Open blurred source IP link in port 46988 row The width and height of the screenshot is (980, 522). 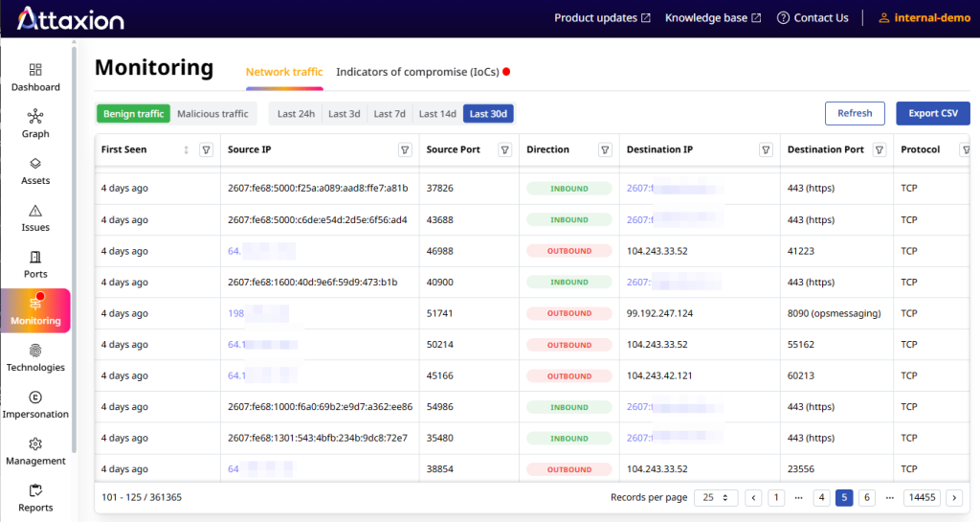click(260, 251)
